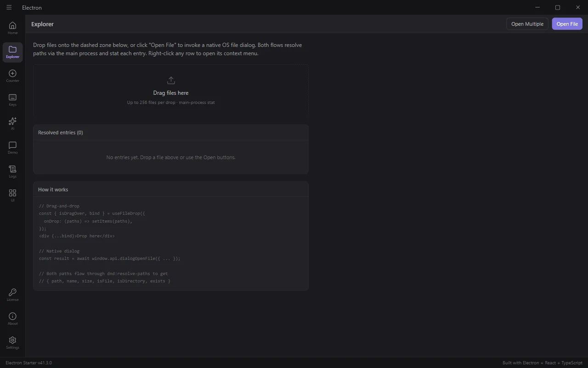
Task: Click the Open Multiple button
Action: tap(527, 24)
